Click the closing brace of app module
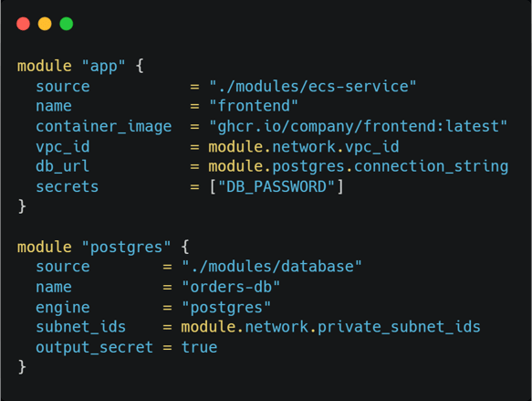The image size is (532, 401). click(x=22, y=206)
